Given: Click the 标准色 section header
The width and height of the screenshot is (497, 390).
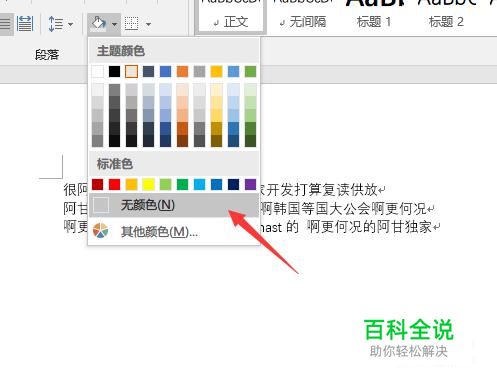Looking at the screenshot, I should click(115, 164).
